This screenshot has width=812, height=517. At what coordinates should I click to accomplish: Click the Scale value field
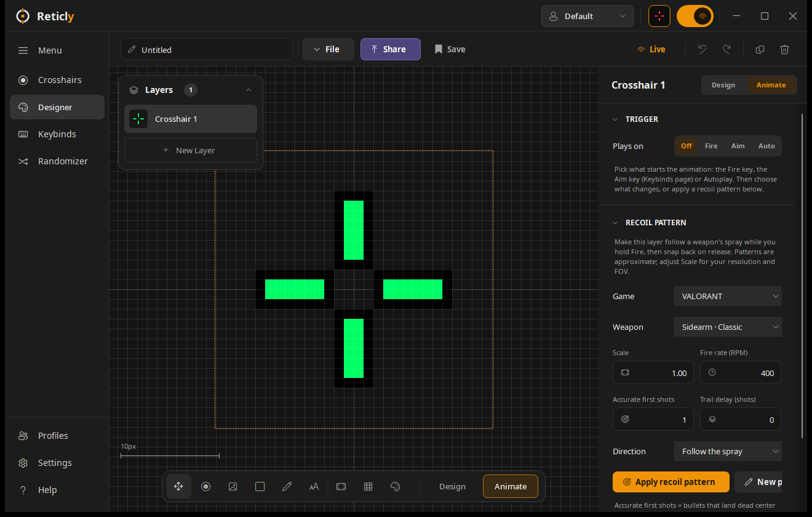[x=653, y=372]
